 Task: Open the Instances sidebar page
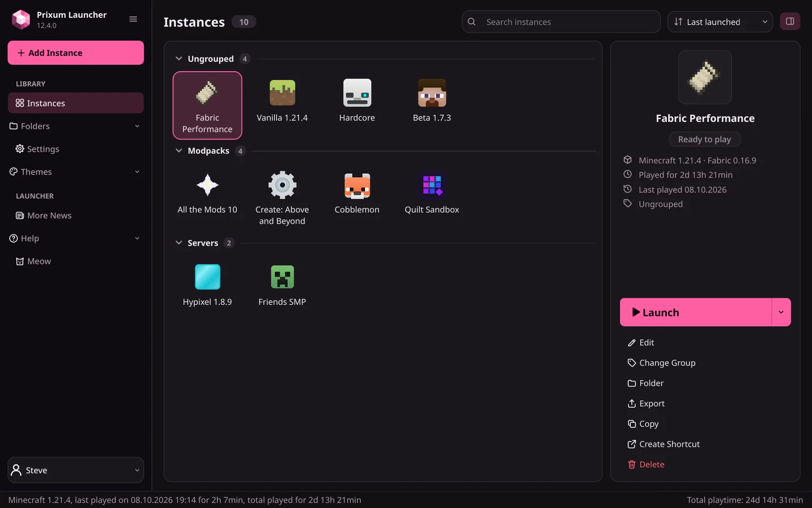click(76, 103)
